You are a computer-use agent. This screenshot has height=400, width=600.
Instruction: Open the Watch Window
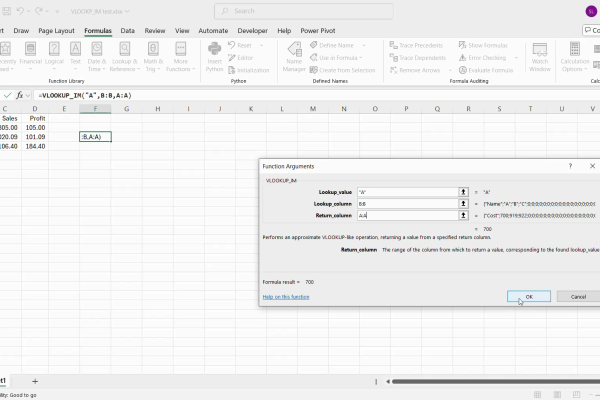coord(539,57)
